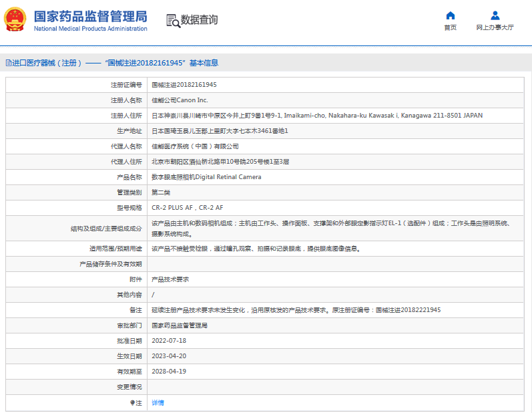Click the 型号规格 row label
This screenshot has width=532, height=413.
click(129, 208)
